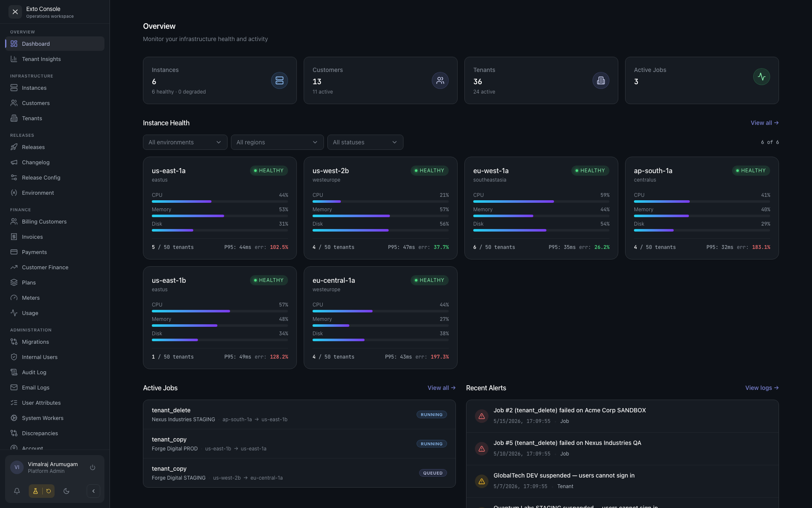Click the Environment variable icon
This screenshot has width=812, height=508.
14,193
